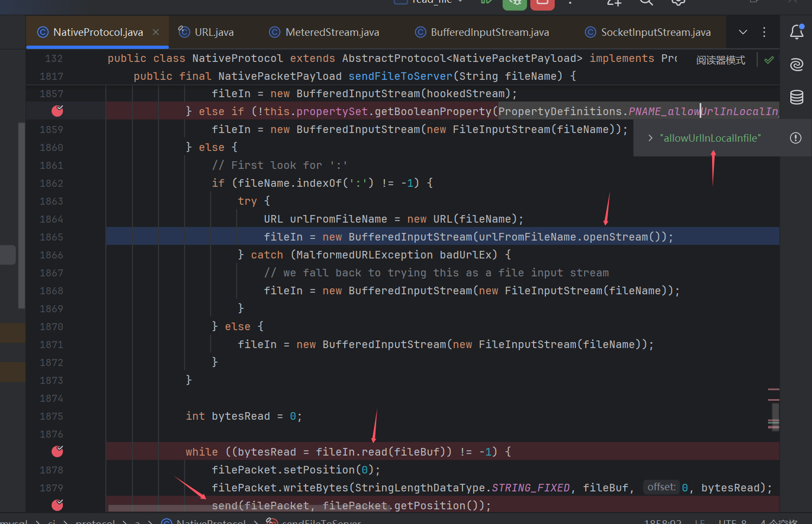812x524 pixels.
Task: Click the red Stop button
Action: 542,3
